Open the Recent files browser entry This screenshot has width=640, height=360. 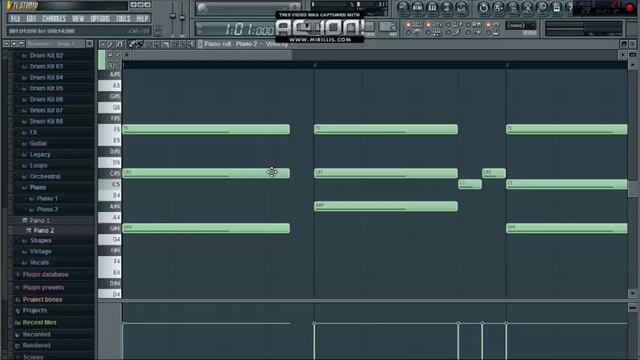point(39,322)
